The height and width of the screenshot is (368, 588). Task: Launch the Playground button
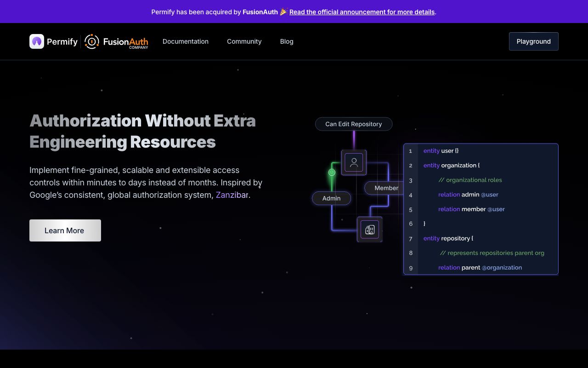point(534,41)
